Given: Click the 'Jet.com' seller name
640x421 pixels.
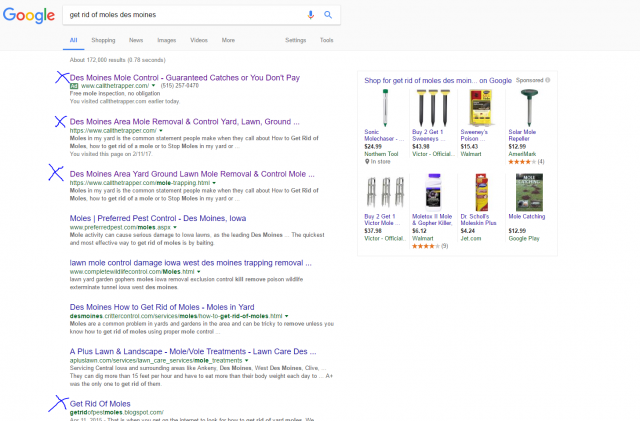Looking at the screenshot, I should pos(471,238).
